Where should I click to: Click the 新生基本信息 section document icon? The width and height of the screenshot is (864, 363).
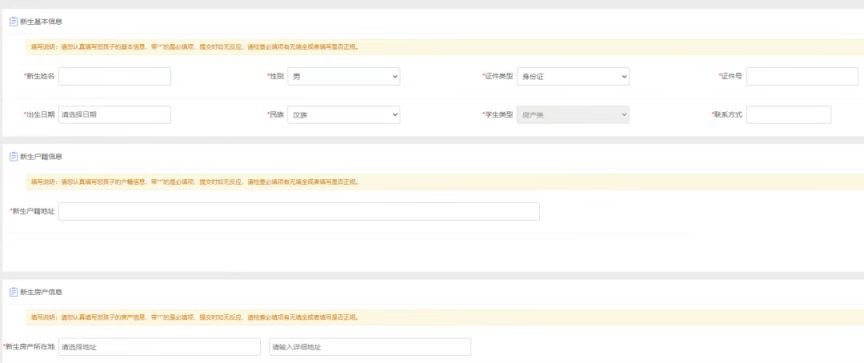click(14, 22)
